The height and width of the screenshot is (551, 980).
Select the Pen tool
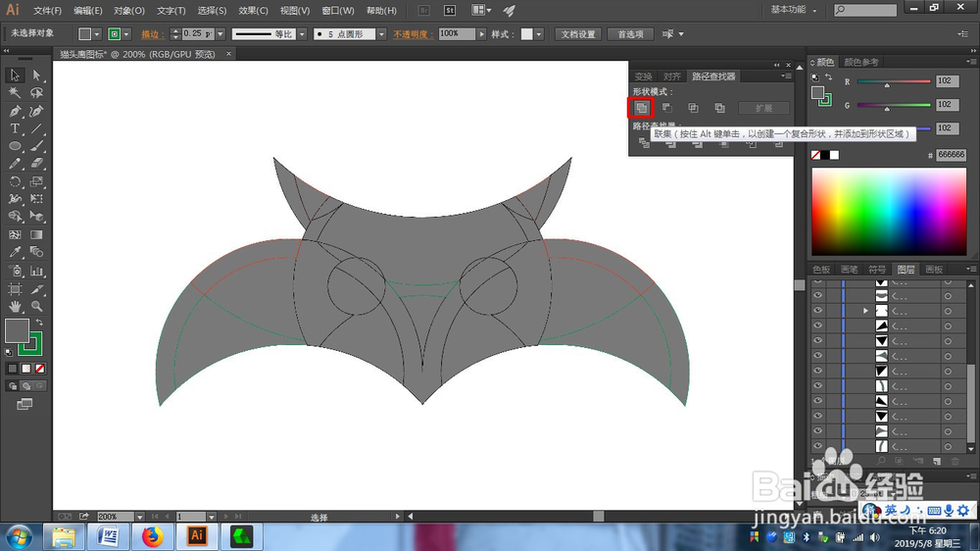16,111
